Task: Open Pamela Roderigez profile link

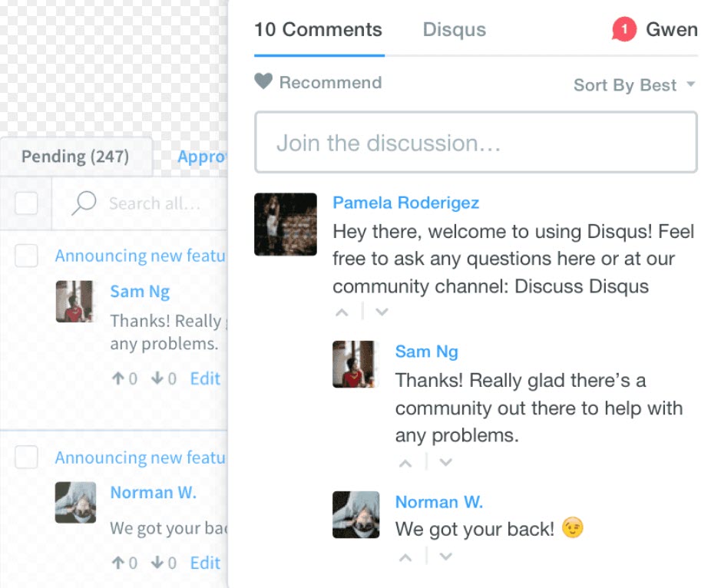Action: coord(406,203)
